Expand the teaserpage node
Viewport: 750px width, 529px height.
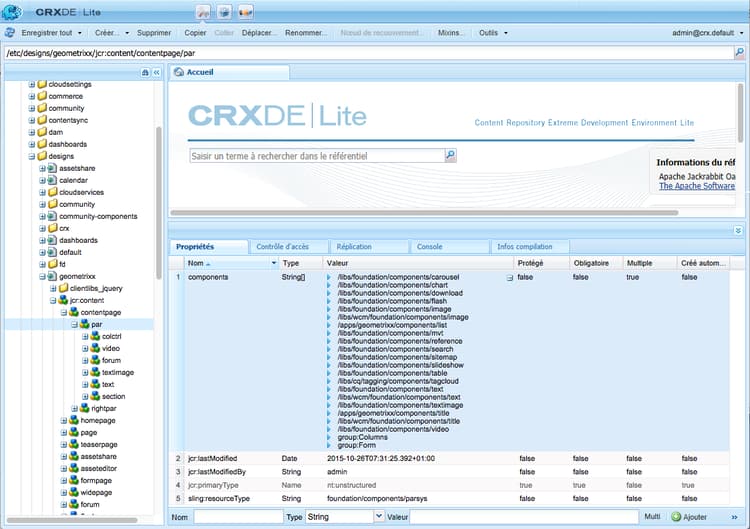point(64,444)
